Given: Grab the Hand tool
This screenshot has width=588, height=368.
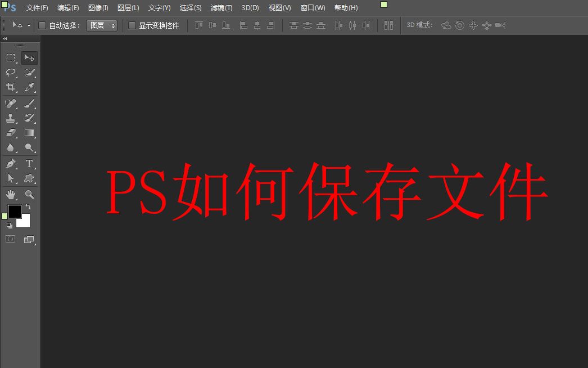Looking at the screenshot, I should 10,194.
